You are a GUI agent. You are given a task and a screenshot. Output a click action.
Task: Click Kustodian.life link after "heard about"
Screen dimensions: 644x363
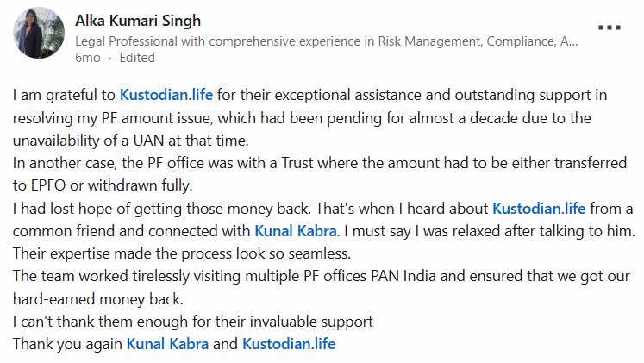click(x=539, y=208)
